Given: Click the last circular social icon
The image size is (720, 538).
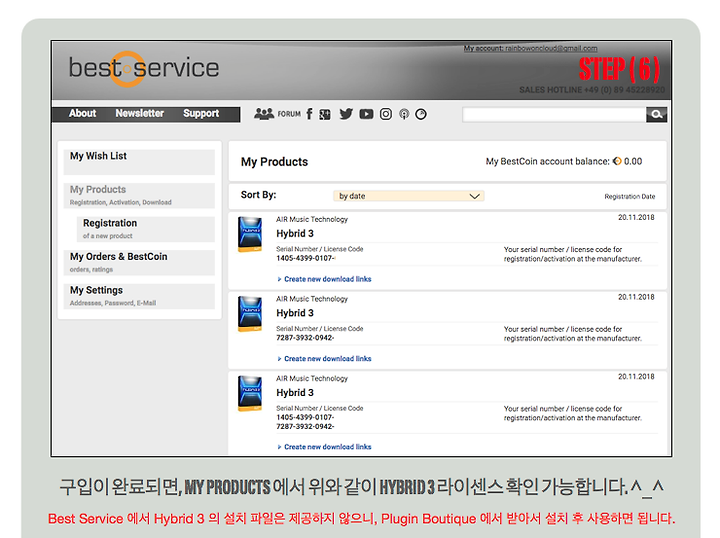Looking at the screenshot, I should pyautogui.click(x=421, y=114).
